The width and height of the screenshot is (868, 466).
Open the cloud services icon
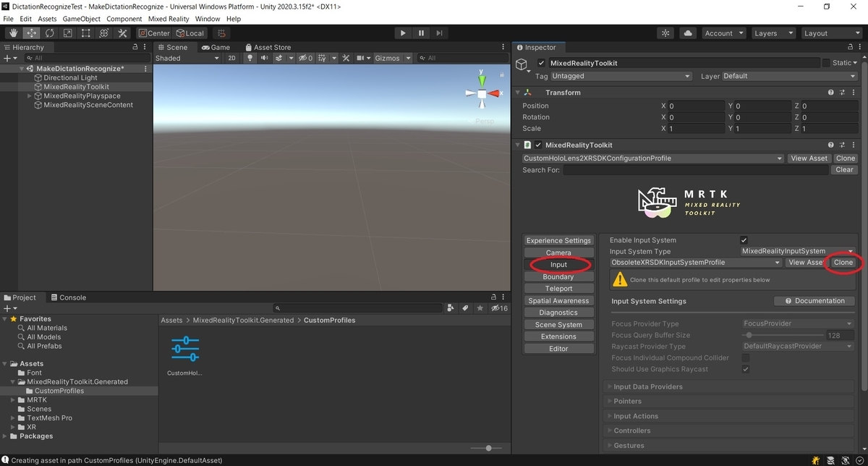pos(688,33)
